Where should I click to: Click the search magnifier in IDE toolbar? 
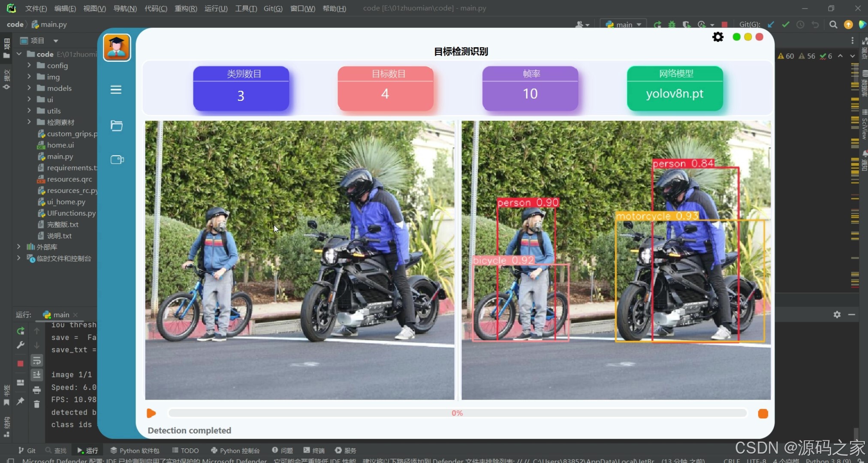point(833,25)
